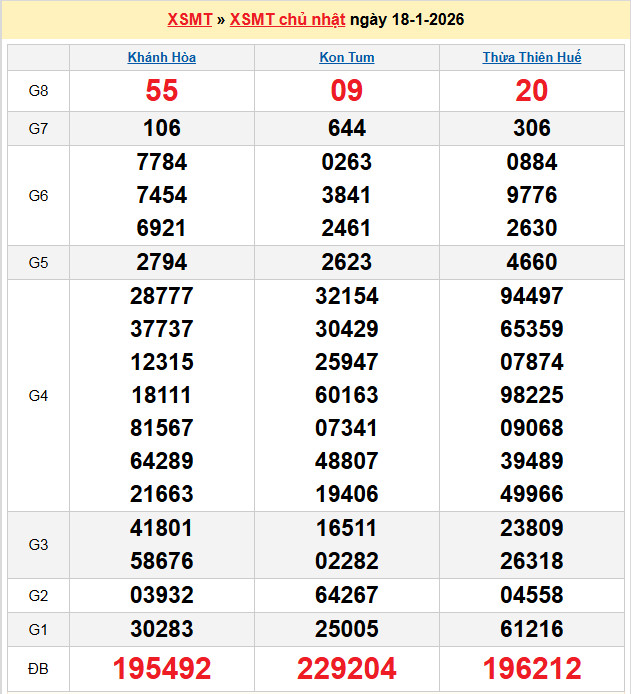Select G3 result 41801 for Khánh Hòa
631x694 pixels.
(162, 528)
